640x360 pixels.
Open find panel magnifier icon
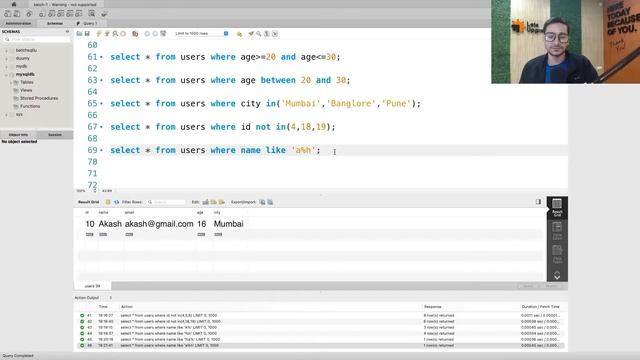pos(259,33)
